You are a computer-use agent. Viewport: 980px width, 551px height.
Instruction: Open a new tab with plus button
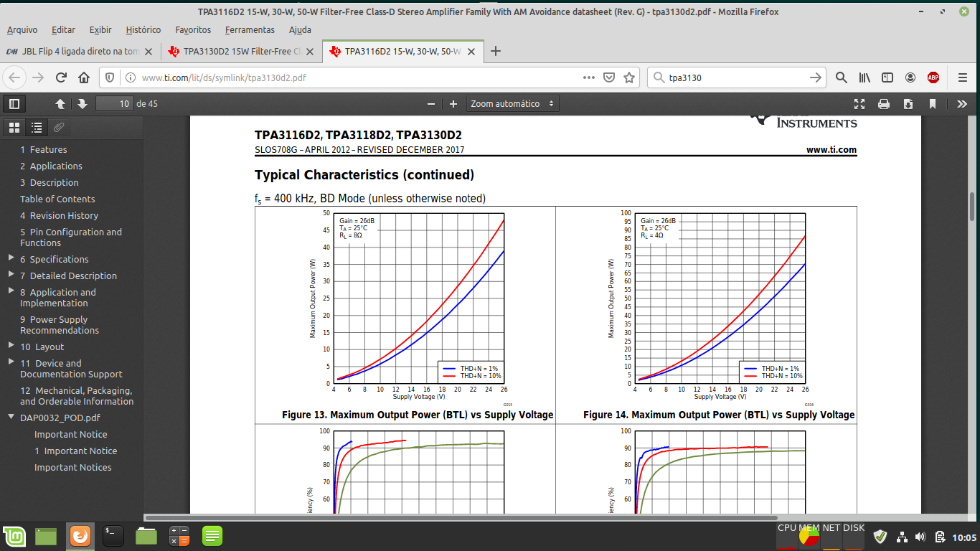495,51
